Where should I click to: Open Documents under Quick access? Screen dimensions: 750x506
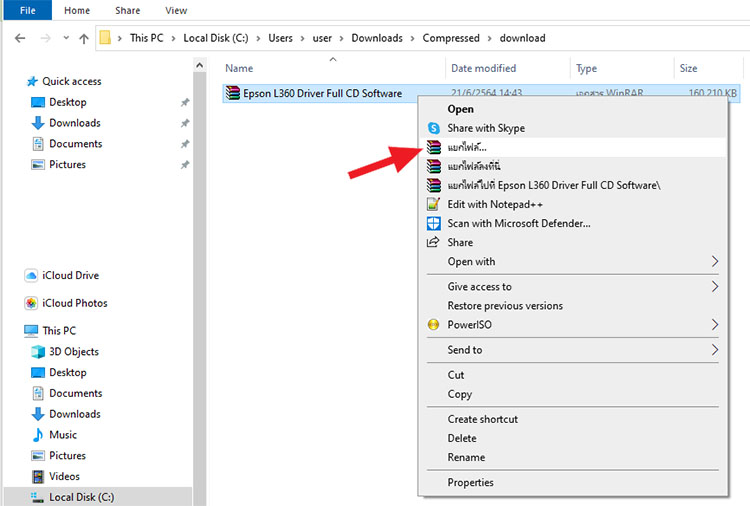click(76, 143)
